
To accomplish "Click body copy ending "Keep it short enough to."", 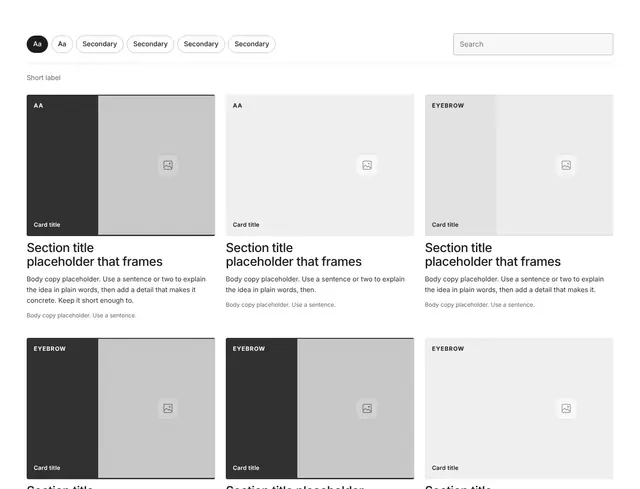I will click(116, 290).
